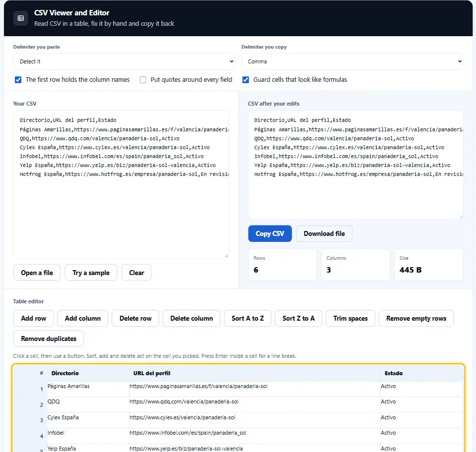
Task: Select the Estado column header
Action: (x=394, y=373)
